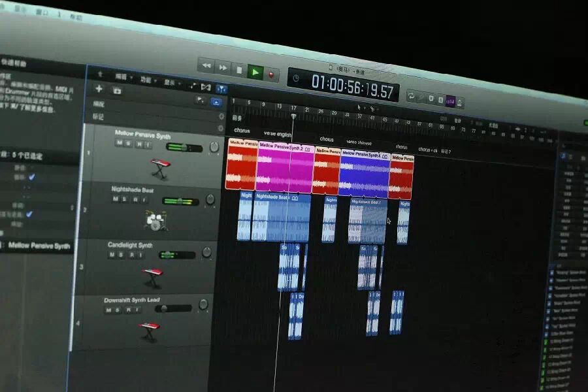
Task: Toggle the blue catch playhead icon
Action: click(x=221, y=89)
